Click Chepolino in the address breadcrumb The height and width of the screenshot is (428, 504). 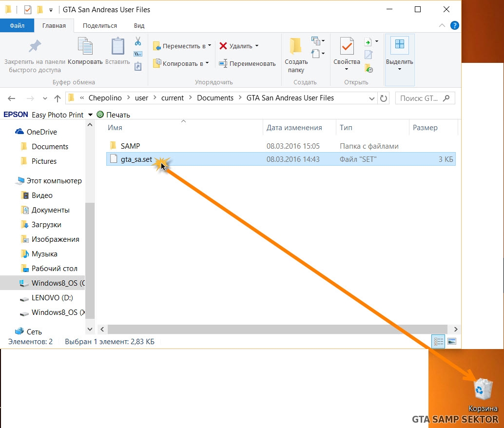tap(105, 98)
